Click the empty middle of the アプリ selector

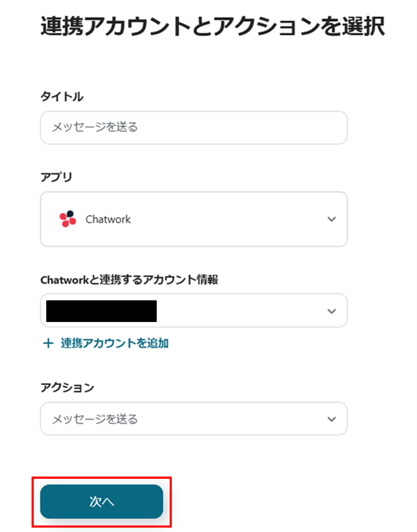tap(228, 219)
